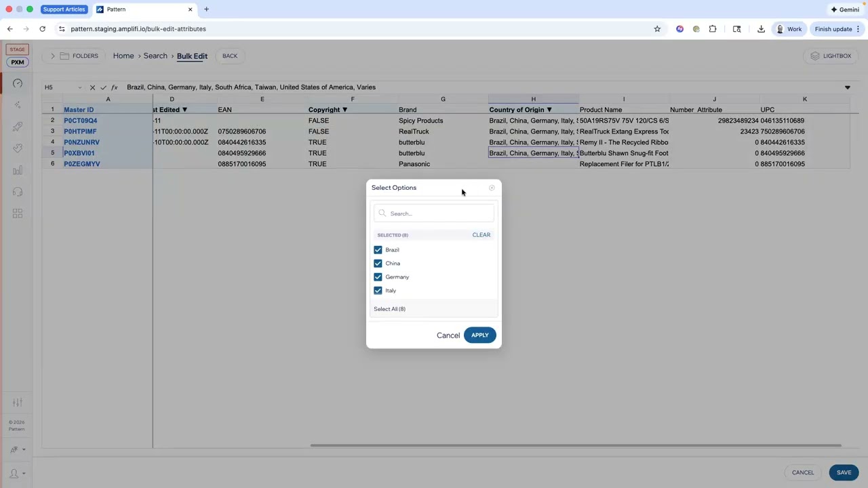The width and height of the screenshot is (868, 488).
Task: Open the cell reference H5 dropdown arrow
Action: pos(79,87)
